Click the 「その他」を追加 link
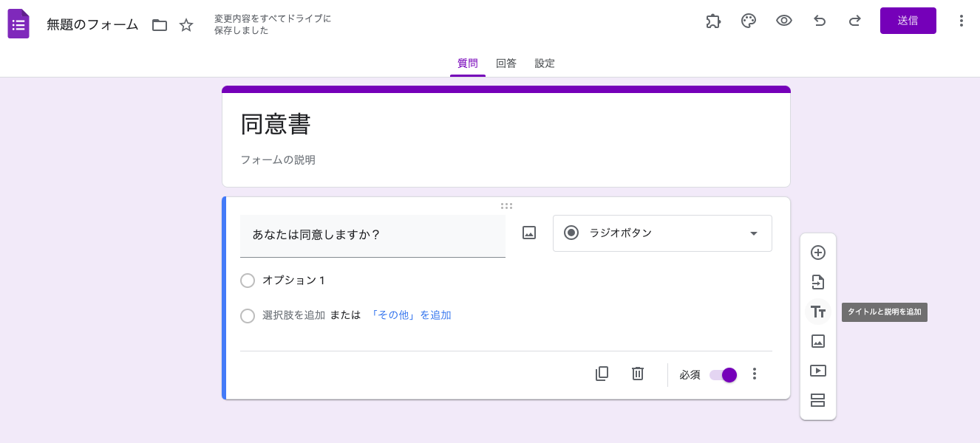The height and width of the screenshot is (443, 980). tap(412, 315)
